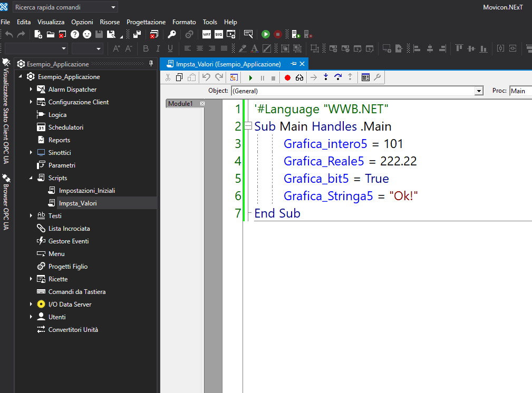Select the Schedulatori tree item
The width and height of the screenshot is (532, 393).
[66, 127]
